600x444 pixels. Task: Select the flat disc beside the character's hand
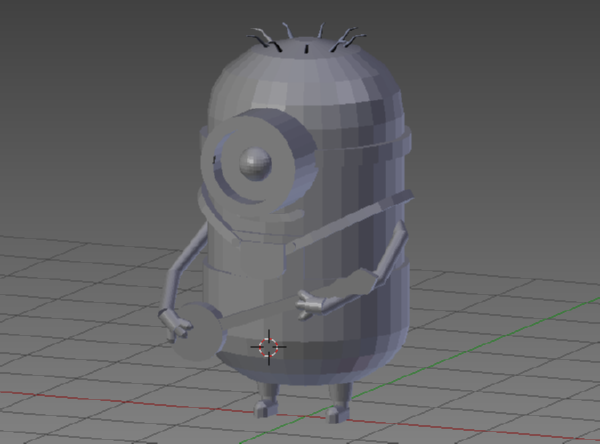[197, 331]
